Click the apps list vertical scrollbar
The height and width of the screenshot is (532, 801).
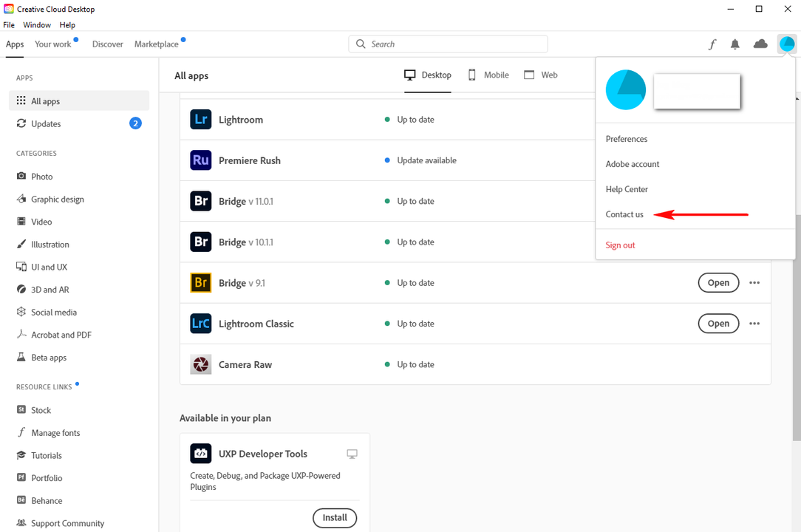pos(797,327)
